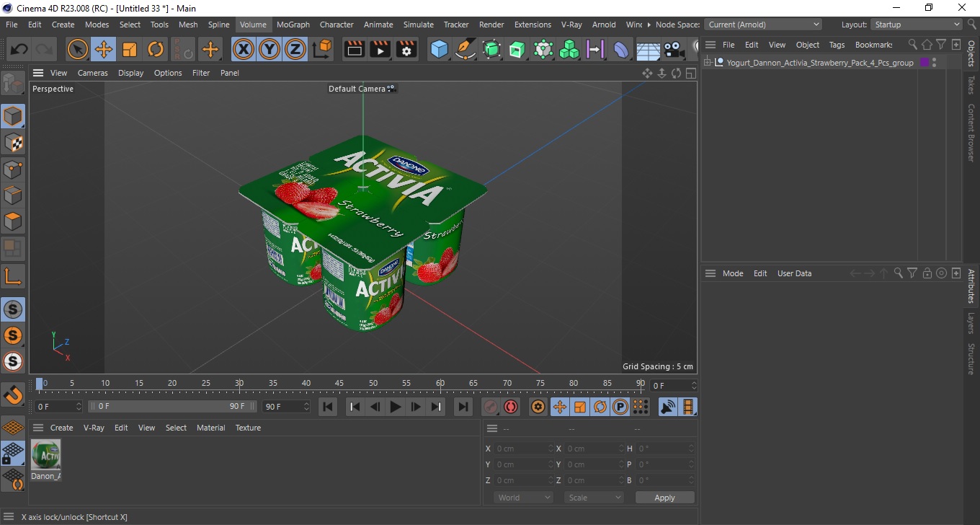Open the Scale dropdown in coordinates
This screenshot has width=980, height=525.
click(x=594, y=498)
